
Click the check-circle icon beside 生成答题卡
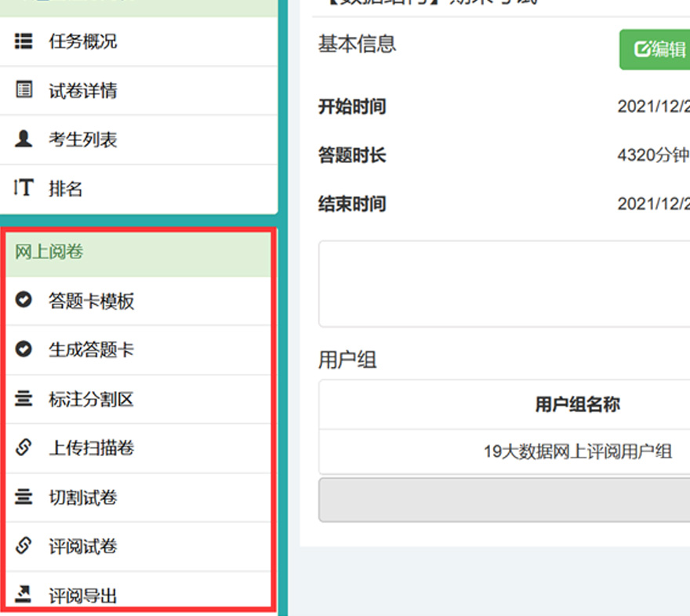tap(24, 350)
